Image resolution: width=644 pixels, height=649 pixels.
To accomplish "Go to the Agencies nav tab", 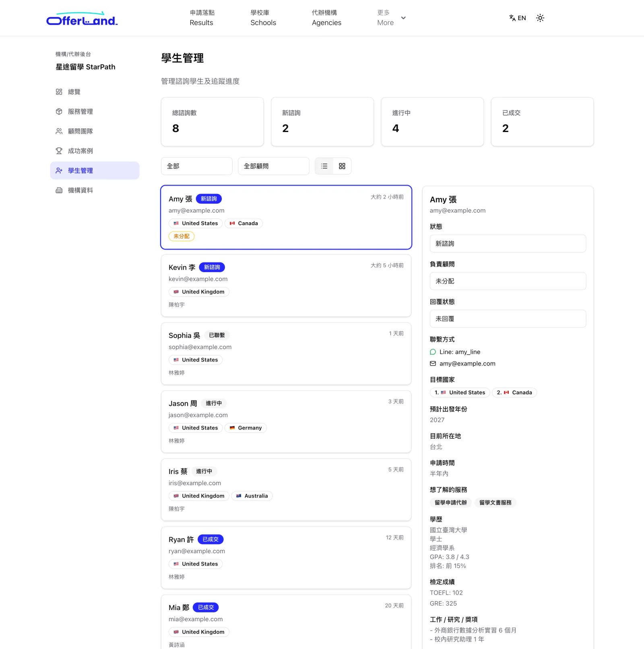I will point(326,18).
